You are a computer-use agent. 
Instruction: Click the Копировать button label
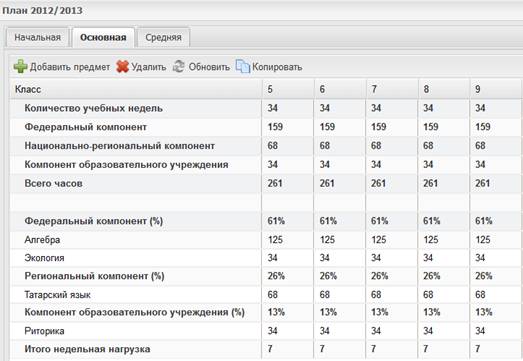277,67
